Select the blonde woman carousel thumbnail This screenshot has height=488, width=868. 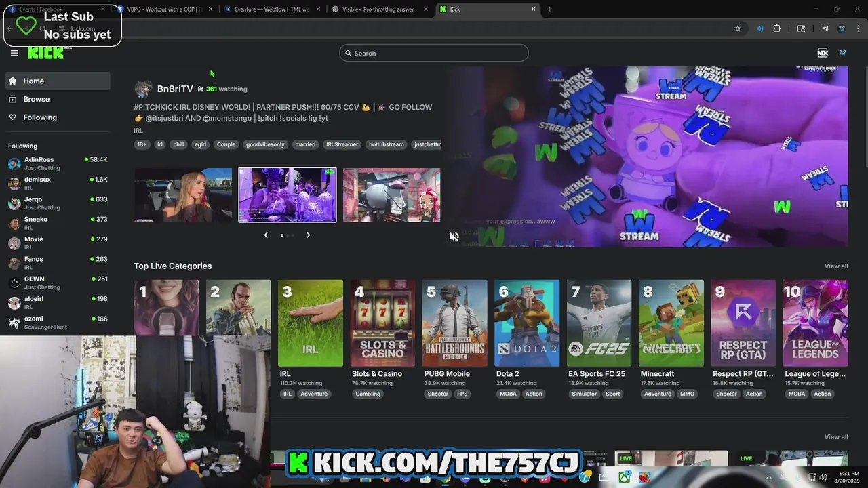coord(183,195)
